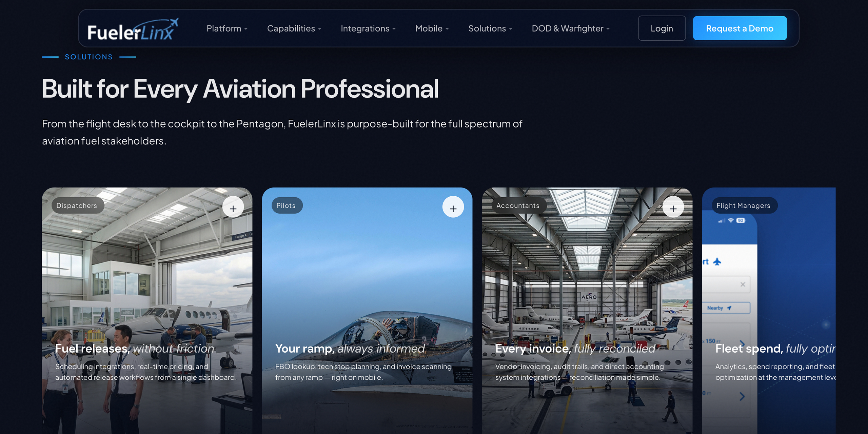Click the 'Vendor invoicing, audit trails' description
The height and width of the screenshot is (434, 868).
(x=579, y=372)
